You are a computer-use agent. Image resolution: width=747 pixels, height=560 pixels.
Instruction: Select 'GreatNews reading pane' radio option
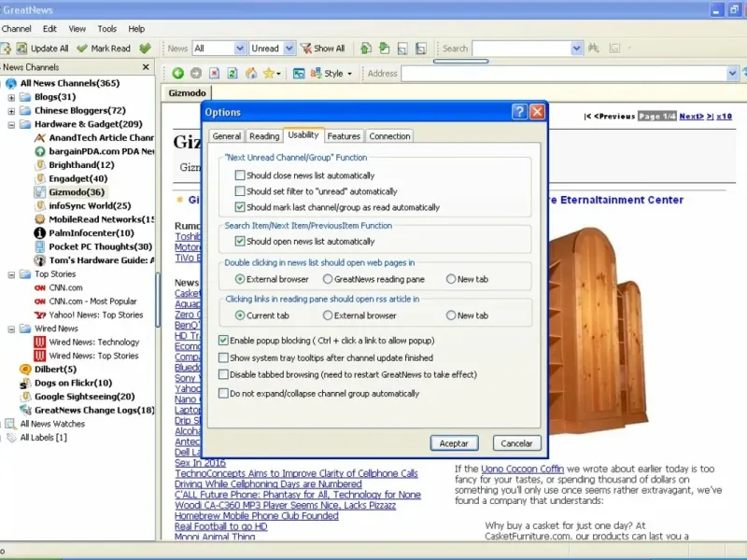tap(328, 279)
